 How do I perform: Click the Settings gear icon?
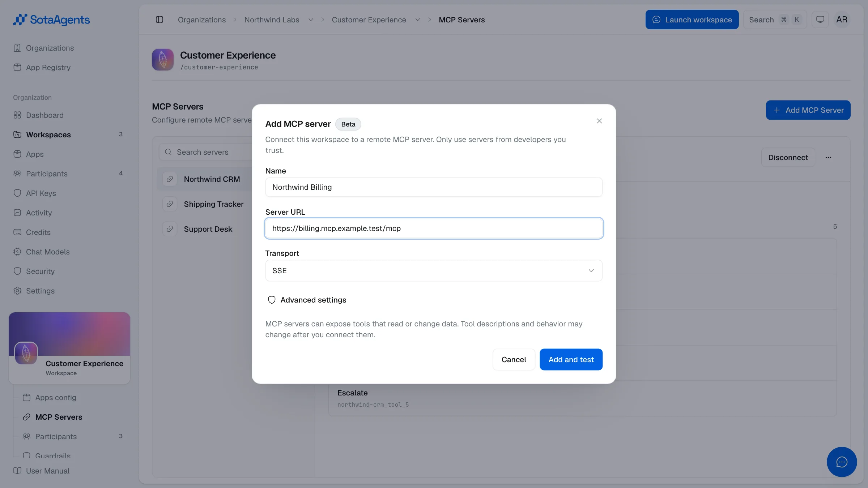[x=17, y=291]
